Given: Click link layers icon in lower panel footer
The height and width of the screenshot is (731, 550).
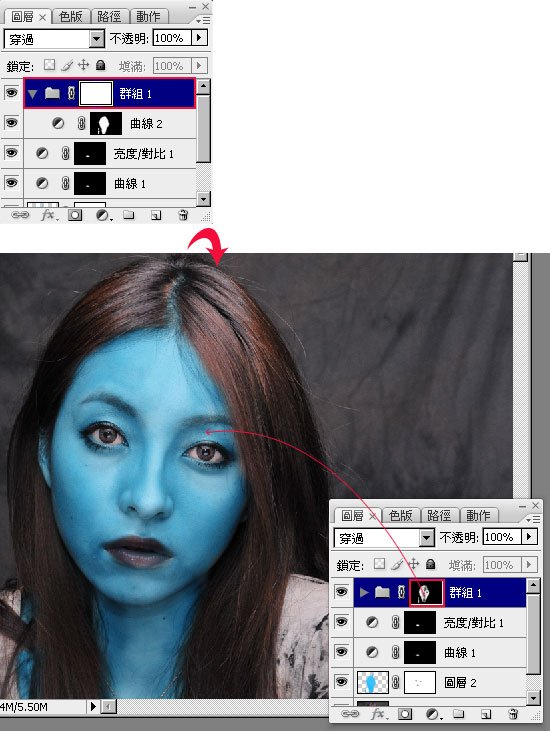Looking at the screenshot, I should coord(350,713).
